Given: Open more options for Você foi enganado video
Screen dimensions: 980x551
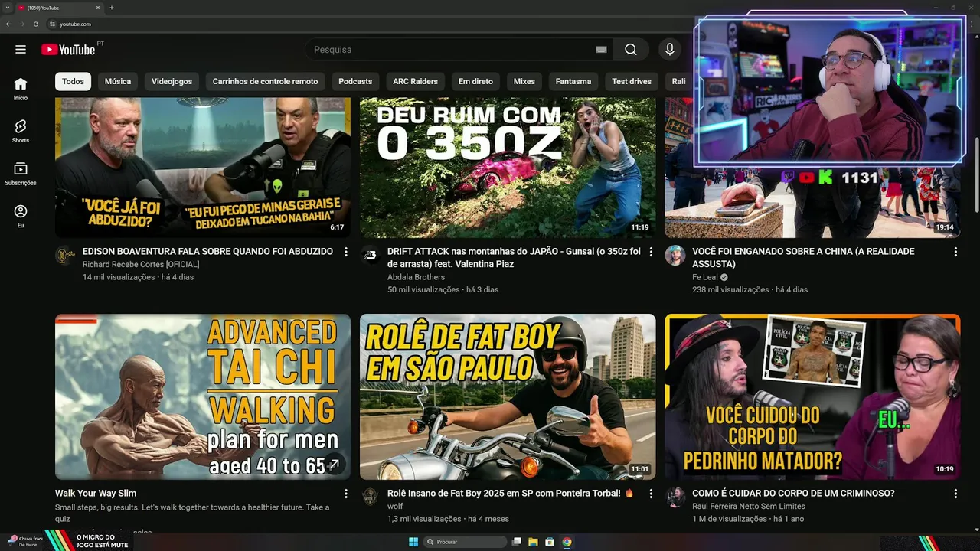Looking at the screenshot, I should [x=955, y=252].
